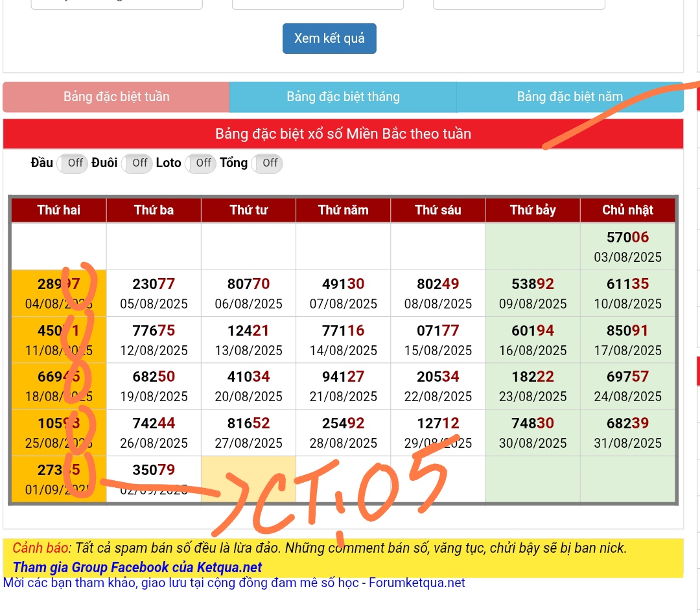Click the Monday cell dated 01/09
Image resolution: width=700 pixels, height=613 pixels.
coord(58,479)
